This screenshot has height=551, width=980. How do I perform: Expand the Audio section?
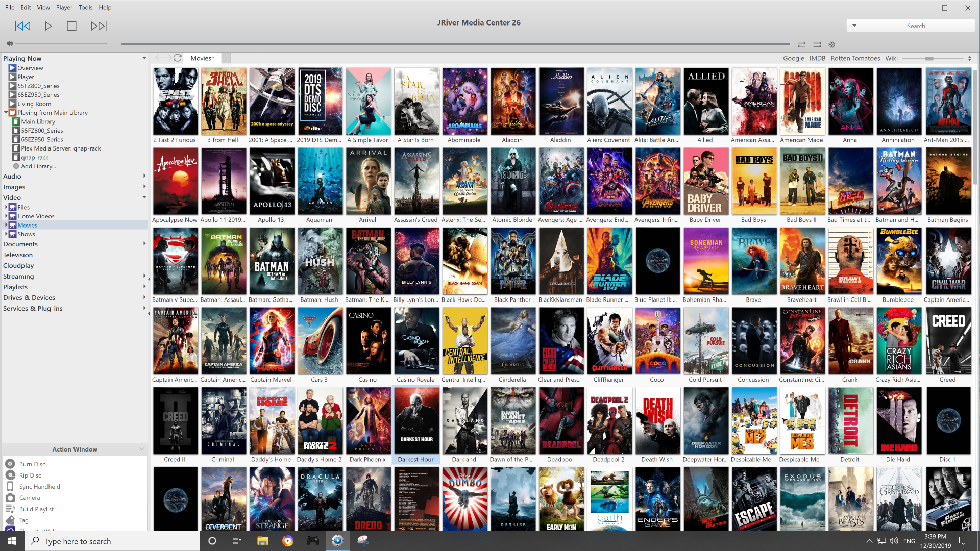(x=144, y=176)
